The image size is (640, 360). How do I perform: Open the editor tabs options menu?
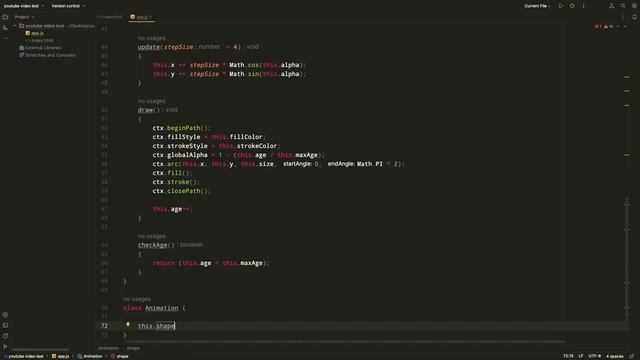[x=622, y=17]
